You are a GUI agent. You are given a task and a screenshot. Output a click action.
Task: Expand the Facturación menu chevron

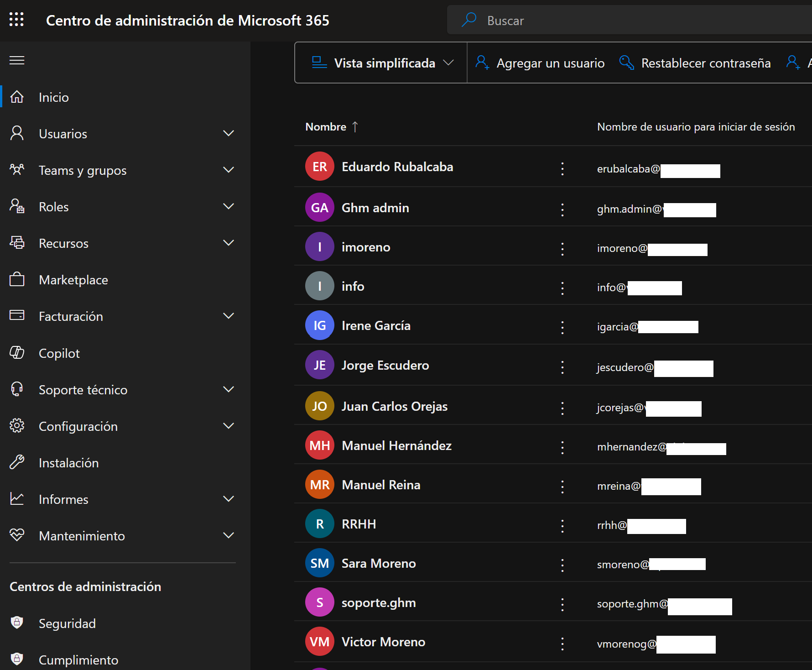(x=228, y=316)
